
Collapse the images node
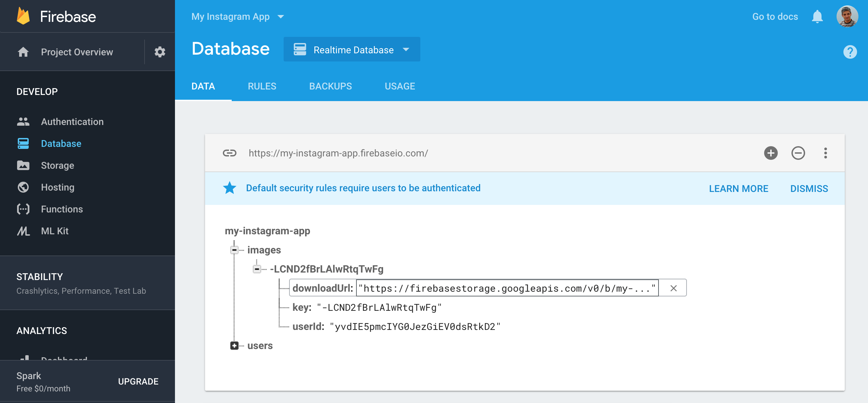234,250
